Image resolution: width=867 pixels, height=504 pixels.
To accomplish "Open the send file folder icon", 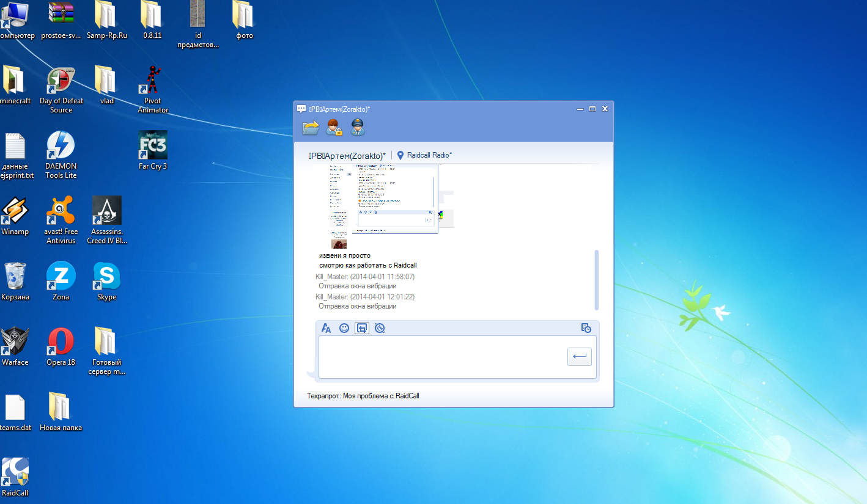I will coord(311,128).
